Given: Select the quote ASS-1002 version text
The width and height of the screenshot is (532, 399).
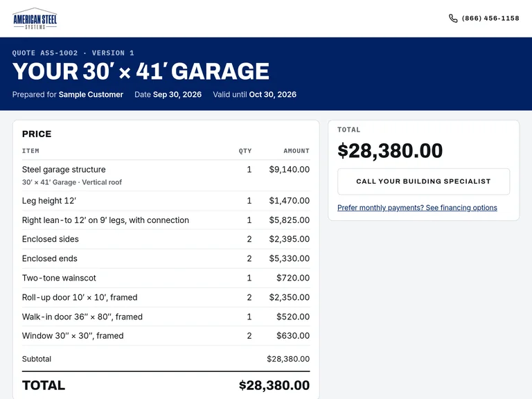Looking at the screenshot, I should 73,53.
